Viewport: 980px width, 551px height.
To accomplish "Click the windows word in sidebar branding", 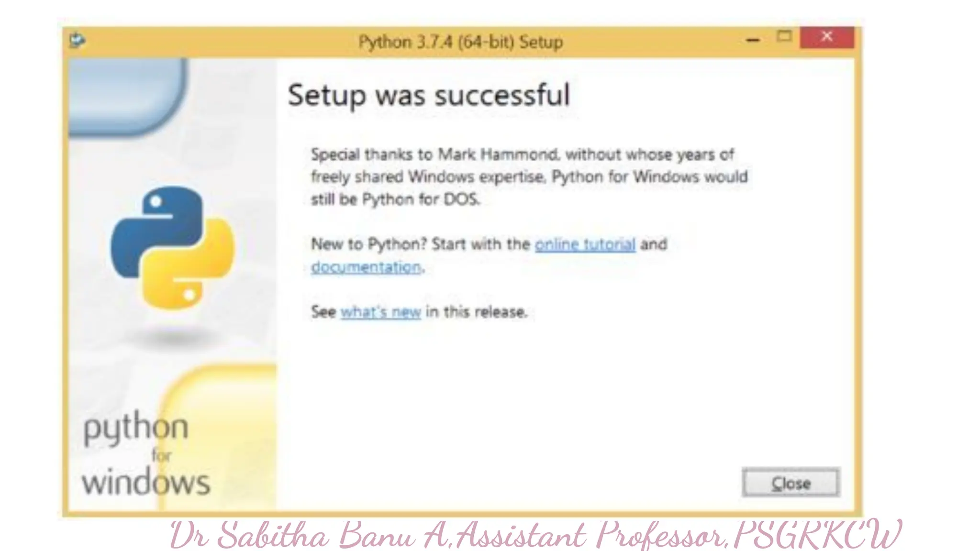I will coord(146,481).
